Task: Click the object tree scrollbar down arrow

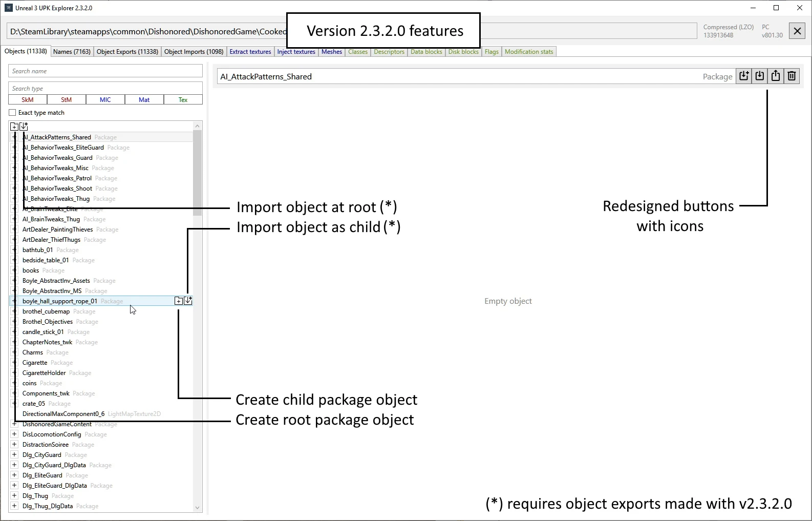Action: 197,508
